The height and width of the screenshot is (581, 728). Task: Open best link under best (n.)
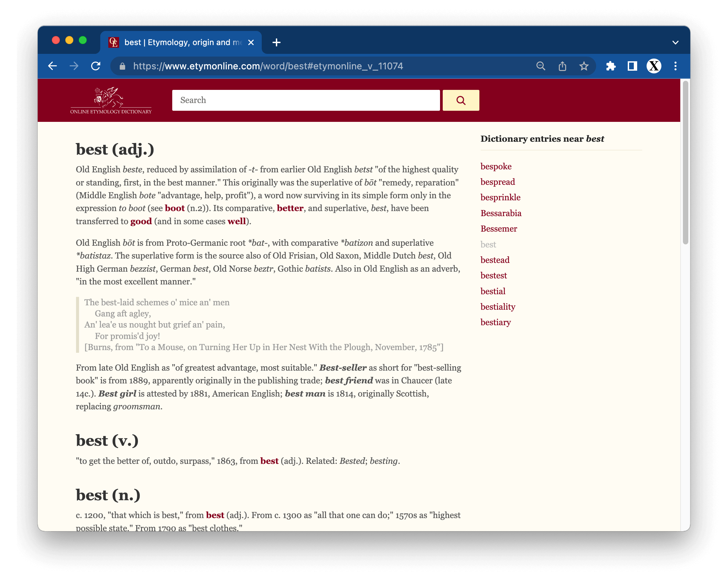click(215, 515)
